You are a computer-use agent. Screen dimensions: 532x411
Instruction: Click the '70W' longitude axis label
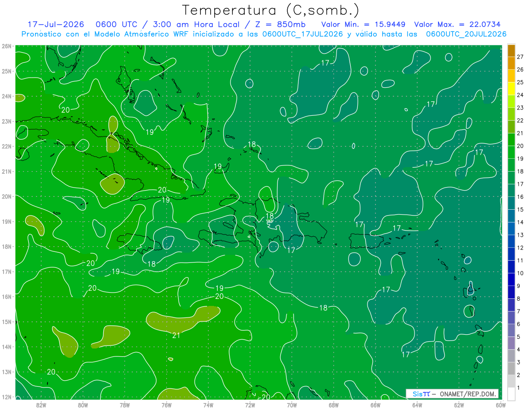pos(292,405)
